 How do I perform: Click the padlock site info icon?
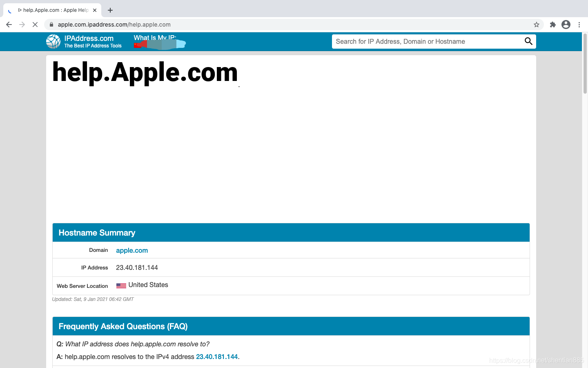51,25
